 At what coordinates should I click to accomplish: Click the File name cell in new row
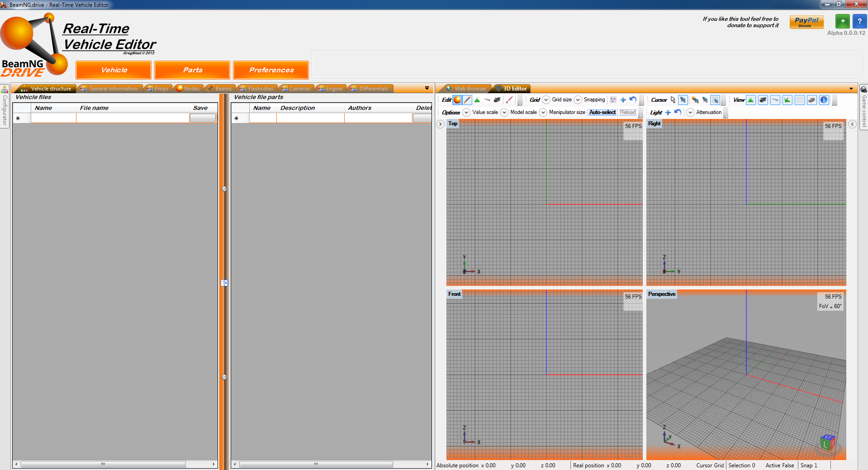click(133, 118)
